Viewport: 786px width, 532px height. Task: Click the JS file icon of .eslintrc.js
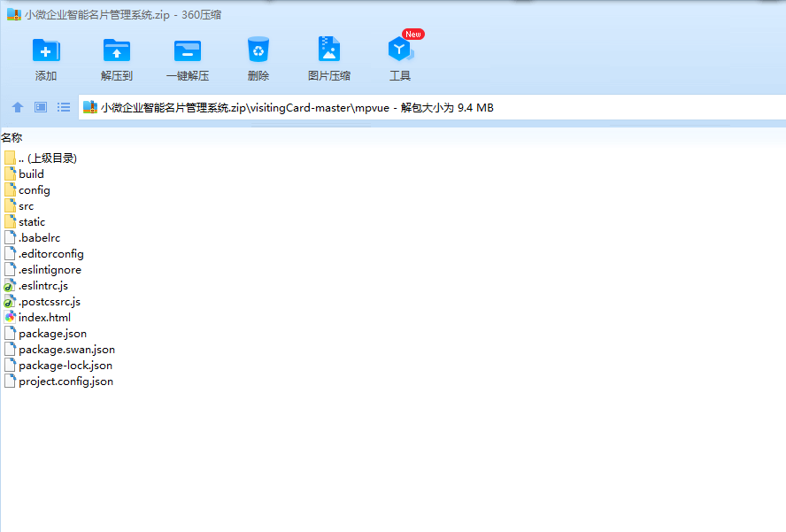[x=10, y=286]
